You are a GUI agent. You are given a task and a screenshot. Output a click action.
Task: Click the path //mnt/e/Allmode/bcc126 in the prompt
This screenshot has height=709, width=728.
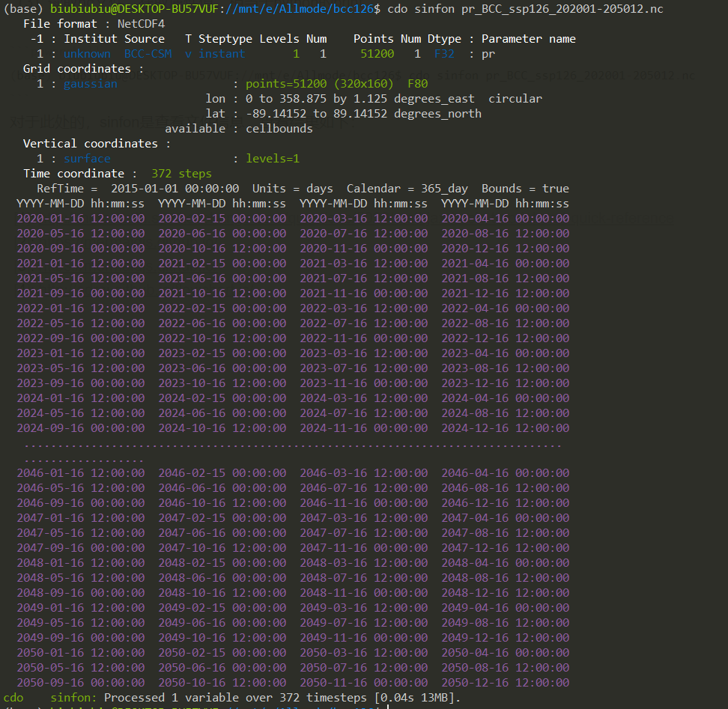[x=300, y=9]
